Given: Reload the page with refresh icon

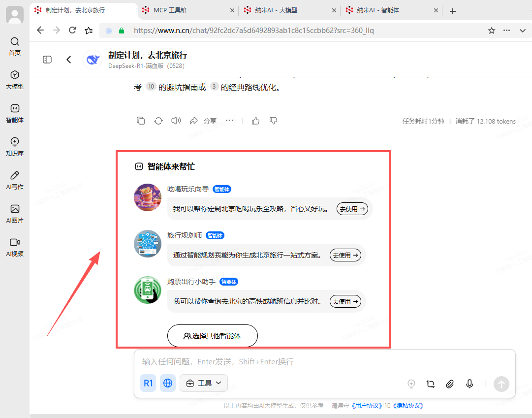Looking at the screenshot, I should click(x=72, y=30).
